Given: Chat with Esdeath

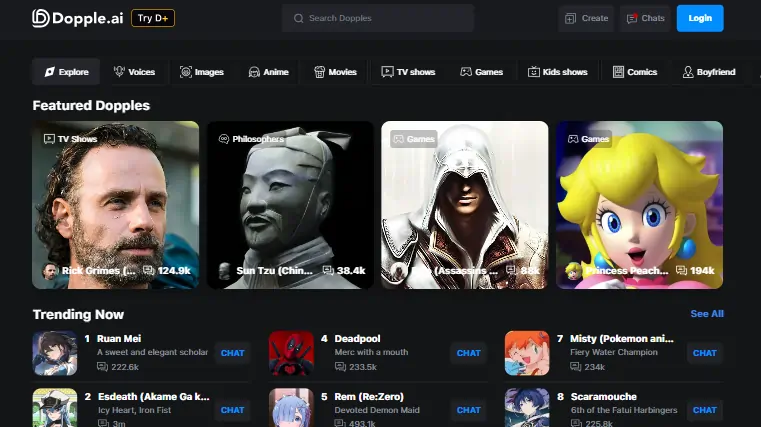Looking at the screenshot, I should click(232, 410).
